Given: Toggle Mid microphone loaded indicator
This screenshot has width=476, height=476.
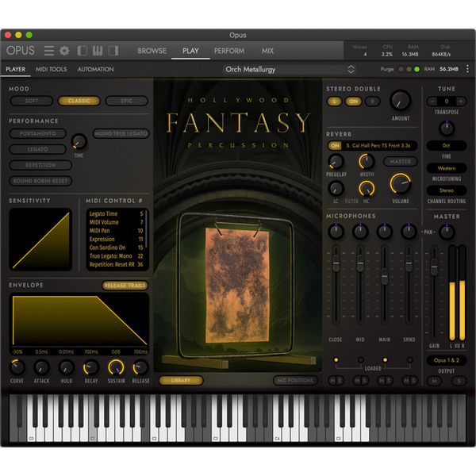Looking at the screenshot, I should pos(361,360).
